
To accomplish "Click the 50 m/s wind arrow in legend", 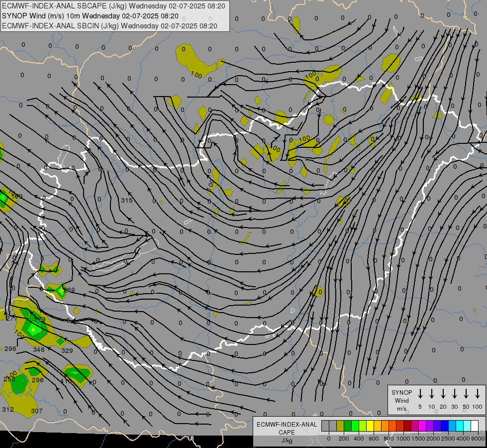I will [x=466, y=393].
